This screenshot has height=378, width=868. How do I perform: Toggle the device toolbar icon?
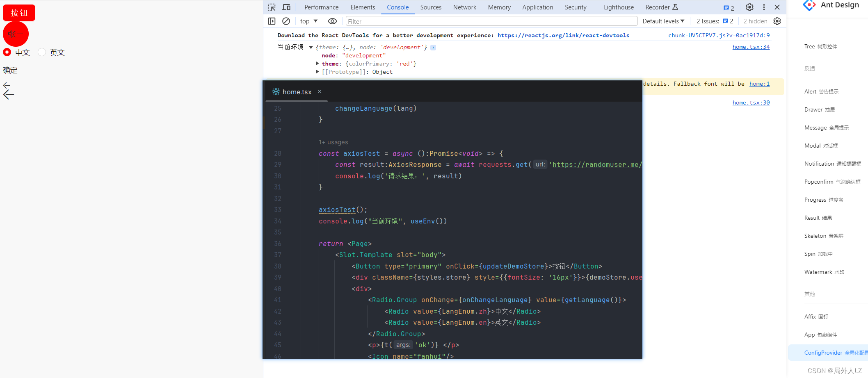(x=286, y=7)
